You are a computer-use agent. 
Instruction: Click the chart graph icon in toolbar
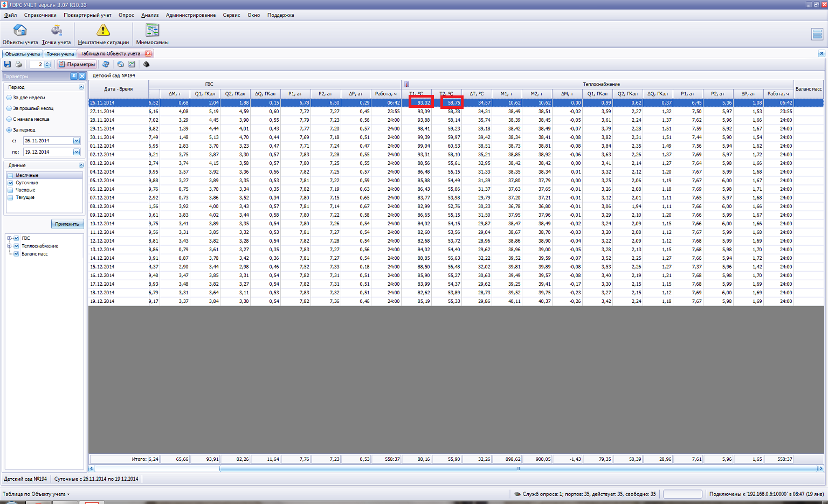point(132,64)
